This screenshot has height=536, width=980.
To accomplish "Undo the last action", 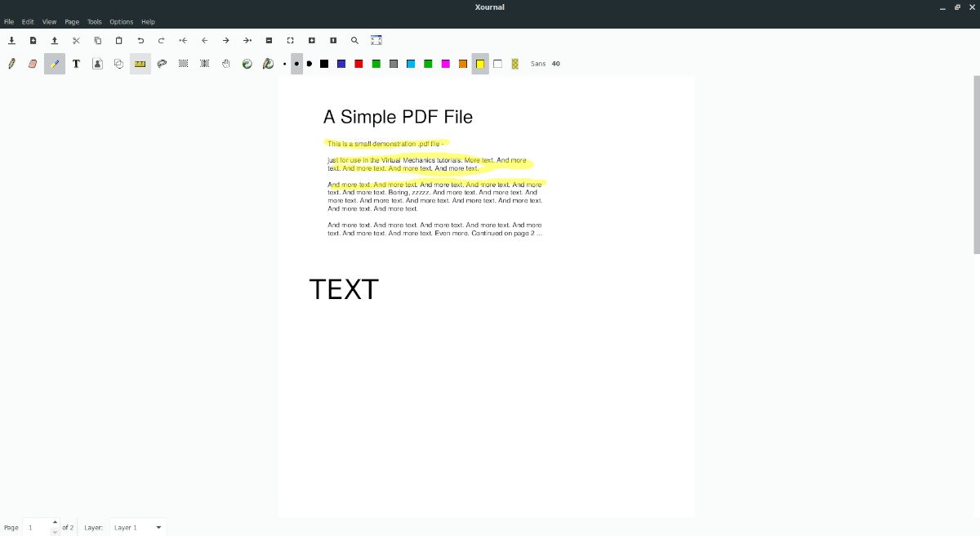I will pos(140,40).
